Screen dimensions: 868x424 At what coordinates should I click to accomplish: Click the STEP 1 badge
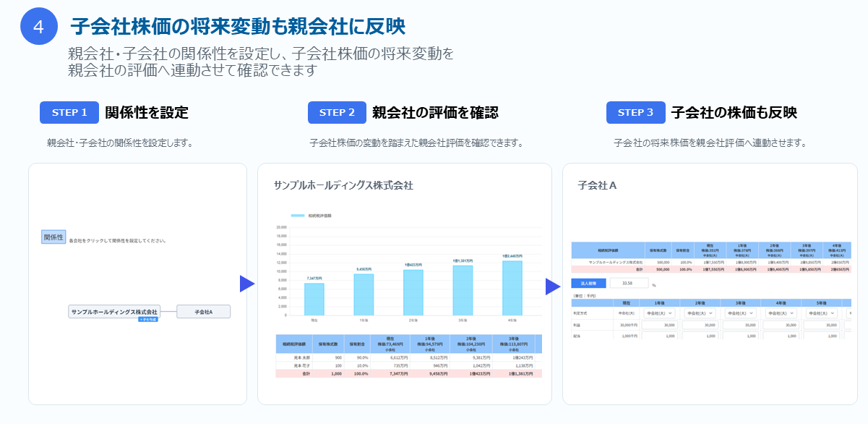coord(69,112)
